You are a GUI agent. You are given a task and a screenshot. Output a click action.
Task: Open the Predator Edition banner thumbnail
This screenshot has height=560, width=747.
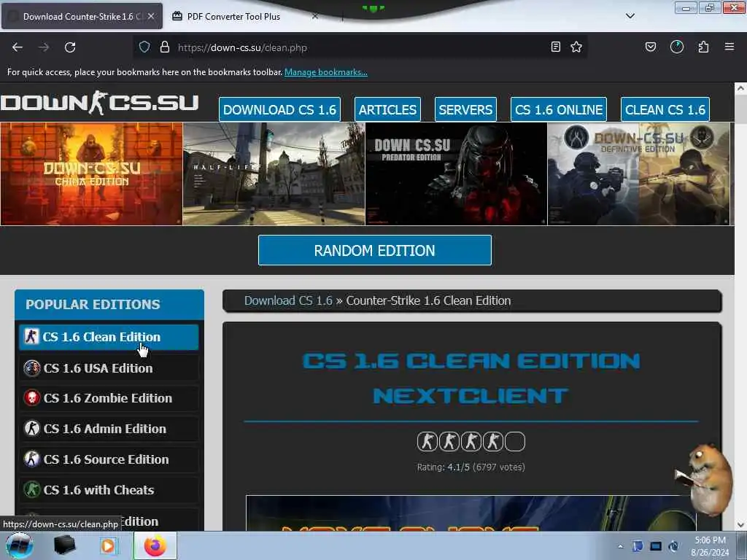pyautogui.click(x=457, y=174)
